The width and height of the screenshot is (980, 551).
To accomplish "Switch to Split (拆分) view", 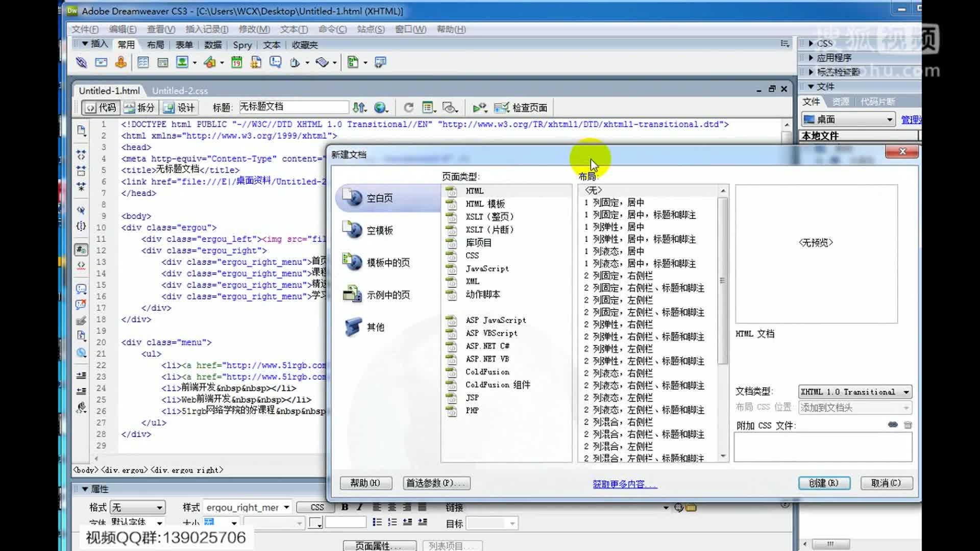I will [x=139, y=107].
